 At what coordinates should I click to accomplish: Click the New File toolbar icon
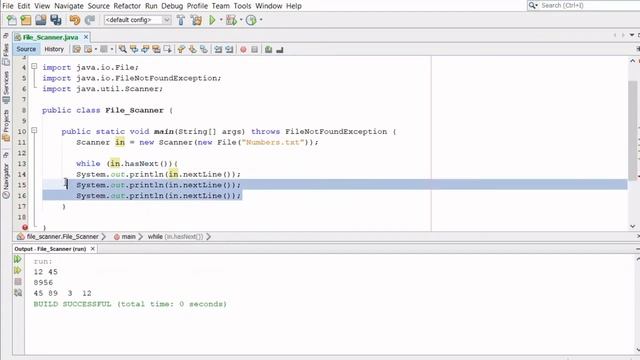pyautogui.click(x=11, y=20)
